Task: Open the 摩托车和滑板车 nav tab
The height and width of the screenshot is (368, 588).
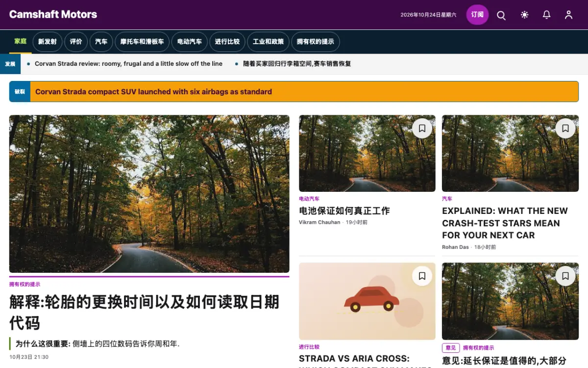Action: 142,42
